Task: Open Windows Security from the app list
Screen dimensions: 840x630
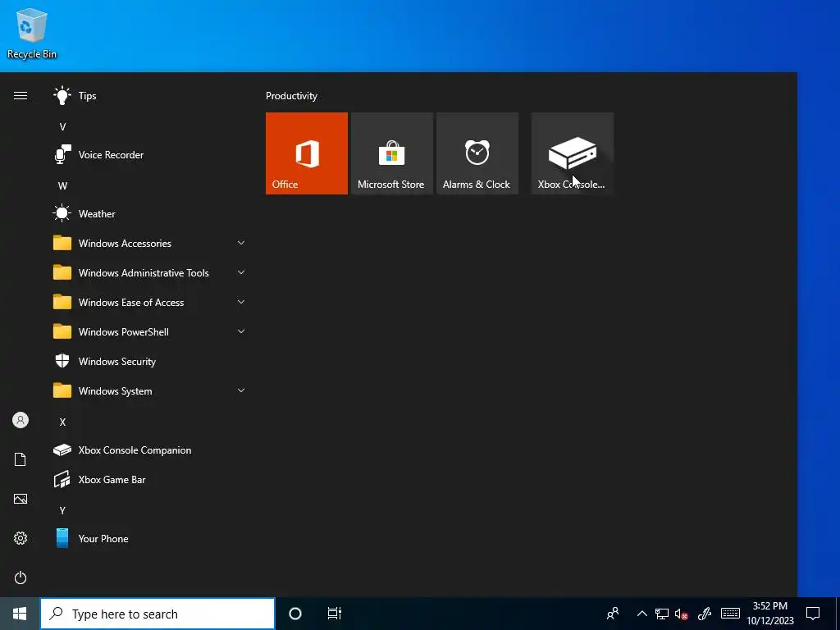Action: coord(150,362)
